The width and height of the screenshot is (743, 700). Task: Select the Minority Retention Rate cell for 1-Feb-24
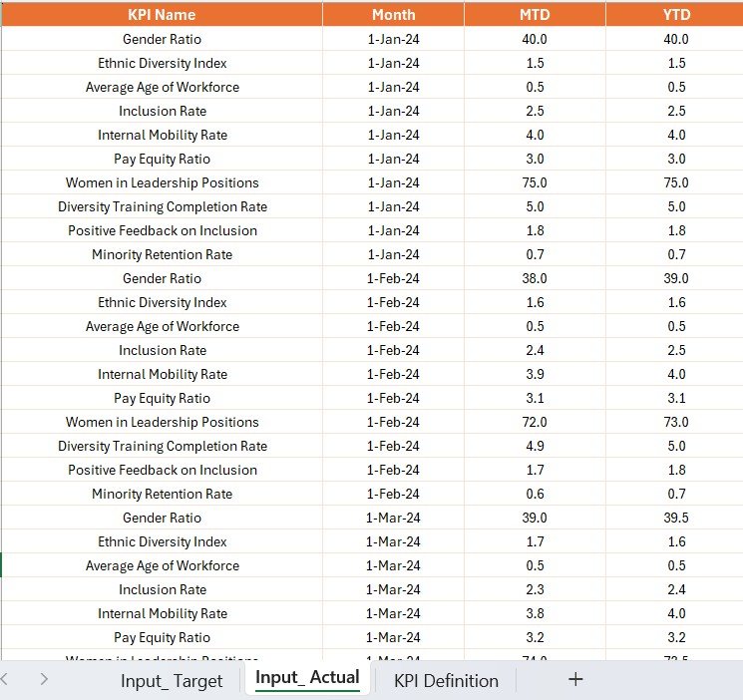pos(162,494)
